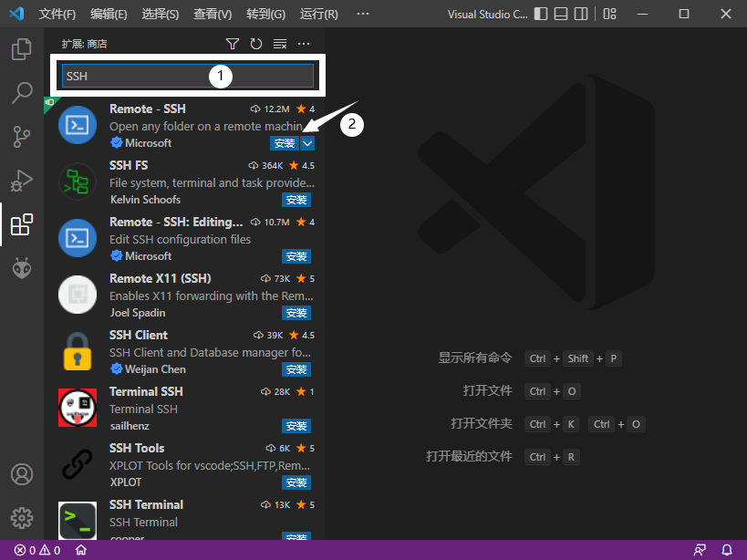Image resolution: width=747 pixels, height=560 pixels.
Task: Select the SSH Client extension title
Action: click(138, 336)
